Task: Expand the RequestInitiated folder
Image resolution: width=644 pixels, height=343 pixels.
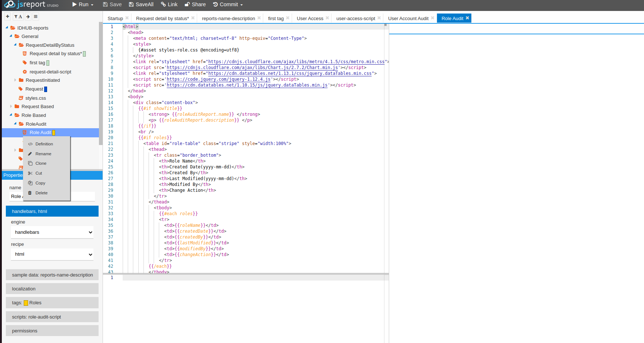Action: (x=15, y=80)
